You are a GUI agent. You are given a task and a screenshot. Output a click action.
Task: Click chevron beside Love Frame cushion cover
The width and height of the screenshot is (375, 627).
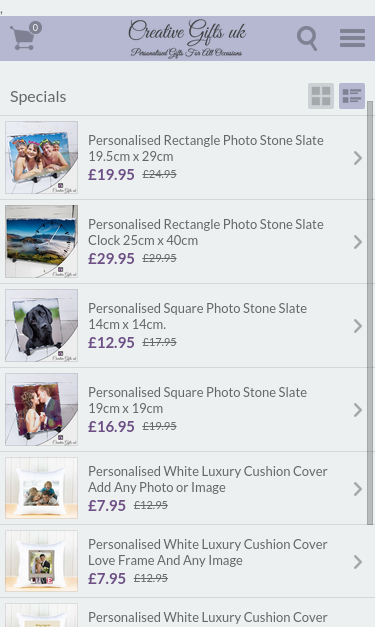[358, 562]
